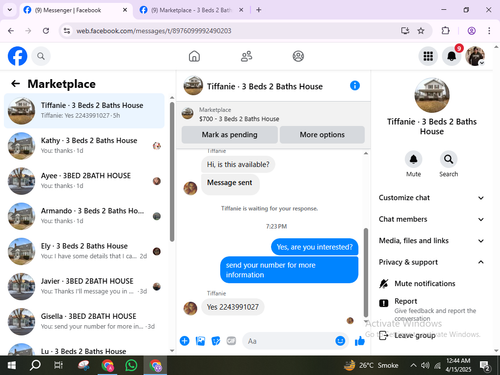Open Chrome three-dot menu
Image resolution: width=500 pixels, height=375 pixels.
tap(489, 31)
